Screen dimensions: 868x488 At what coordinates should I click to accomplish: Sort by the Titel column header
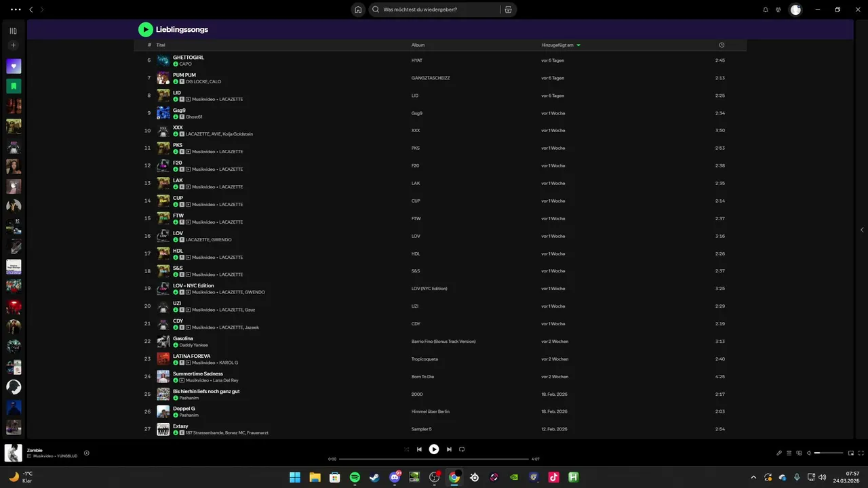pyautogui.click(x=161, y=45)
